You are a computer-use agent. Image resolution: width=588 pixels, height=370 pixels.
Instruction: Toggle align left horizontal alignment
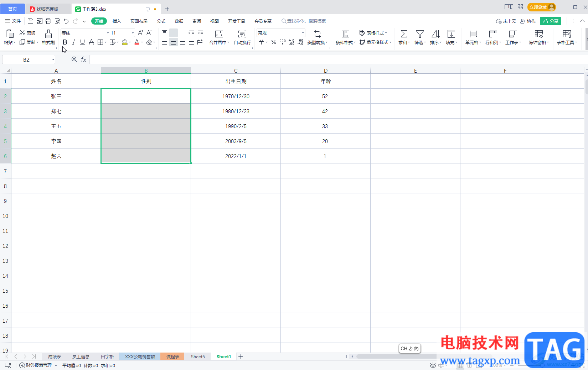point(165,42)
